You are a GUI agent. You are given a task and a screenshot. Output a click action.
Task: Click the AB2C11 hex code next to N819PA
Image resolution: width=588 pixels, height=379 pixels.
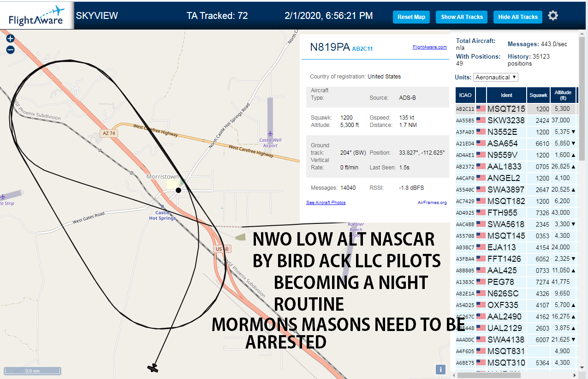362,48
